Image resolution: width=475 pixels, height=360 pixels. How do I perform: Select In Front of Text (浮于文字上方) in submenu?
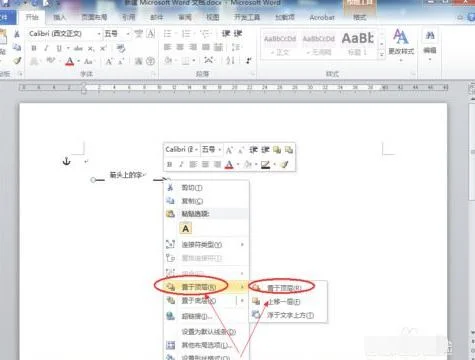289,315
